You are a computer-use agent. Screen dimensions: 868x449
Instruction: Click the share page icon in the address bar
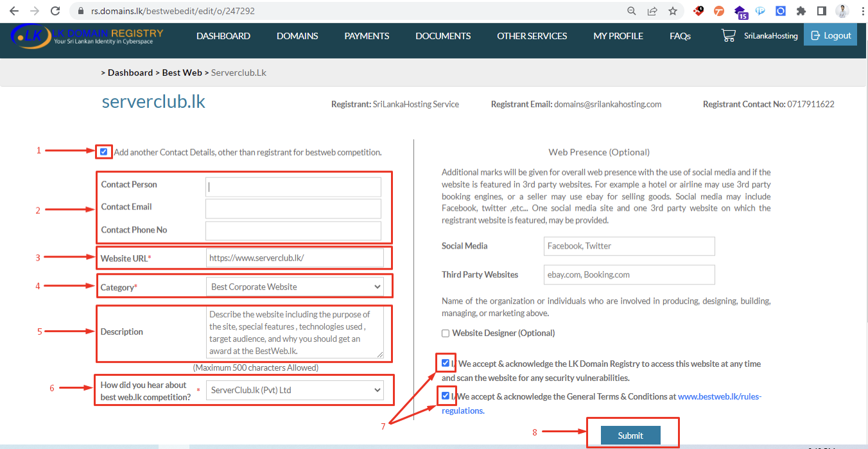[x=652, y=11]
